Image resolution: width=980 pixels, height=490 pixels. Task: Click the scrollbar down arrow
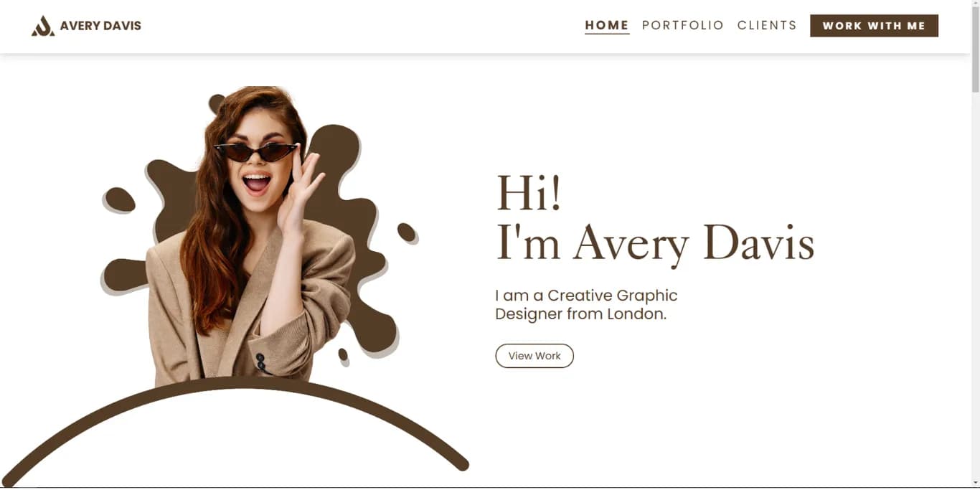point(975,484)
